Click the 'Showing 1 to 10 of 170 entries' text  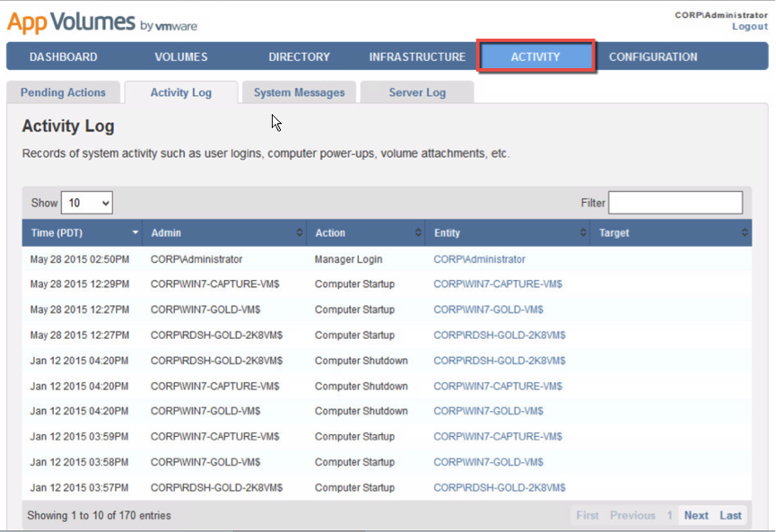(99, 516)
